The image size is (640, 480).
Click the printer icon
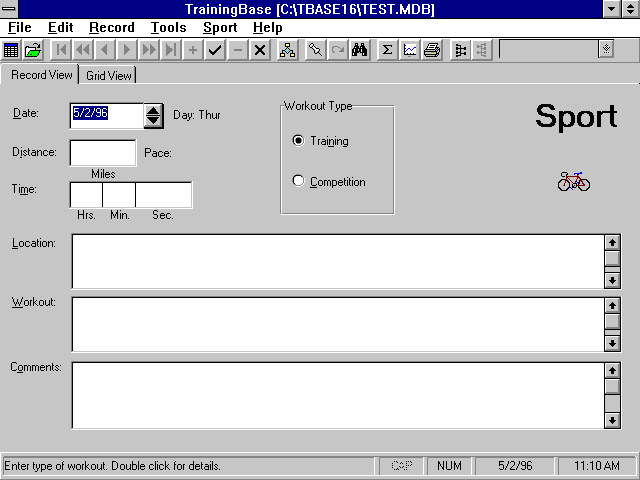click(431, 50)
